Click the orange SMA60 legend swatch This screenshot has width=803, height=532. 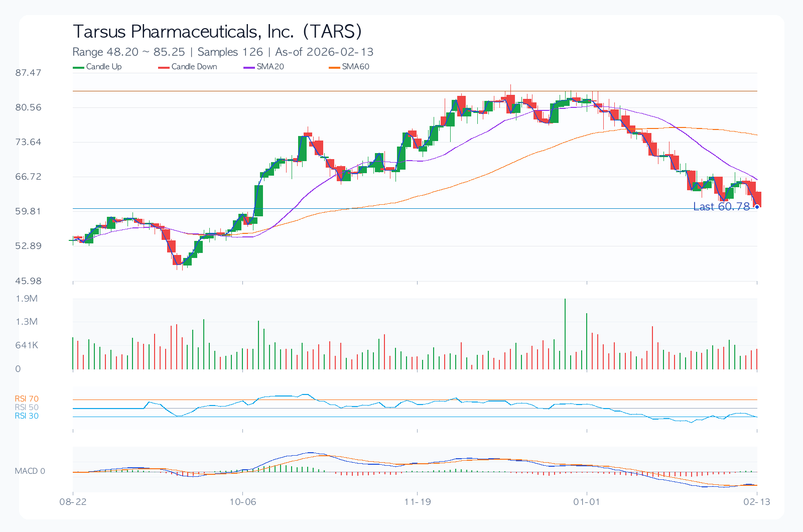click(x=335, y=67)
